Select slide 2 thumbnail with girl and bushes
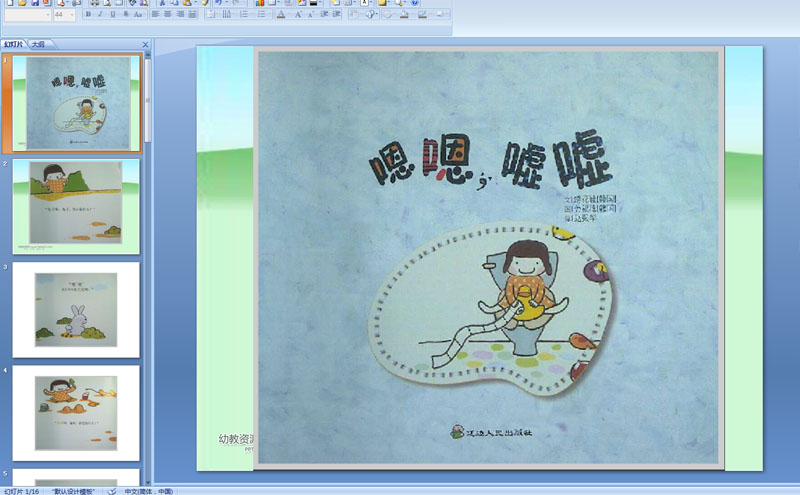This screenshot has width=800, height=495. tap(76, 206)
